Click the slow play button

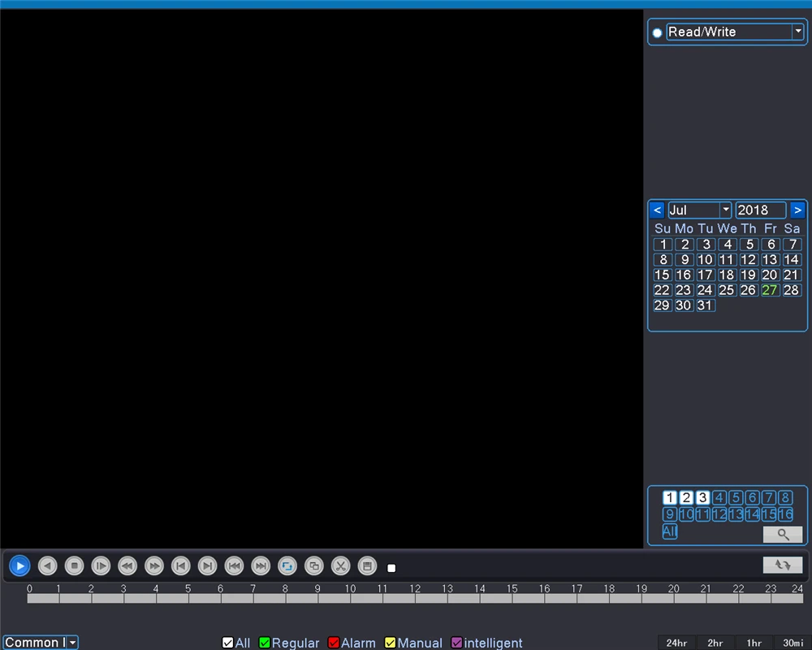click(101, 566)
